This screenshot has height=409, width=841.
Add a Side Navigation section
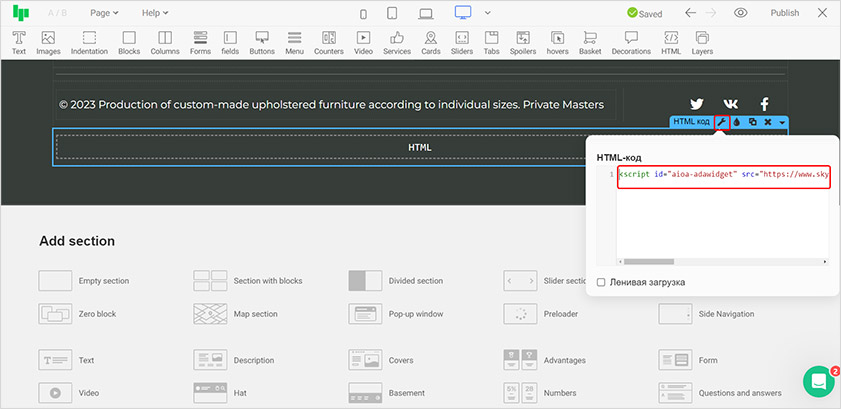(706, 314)
